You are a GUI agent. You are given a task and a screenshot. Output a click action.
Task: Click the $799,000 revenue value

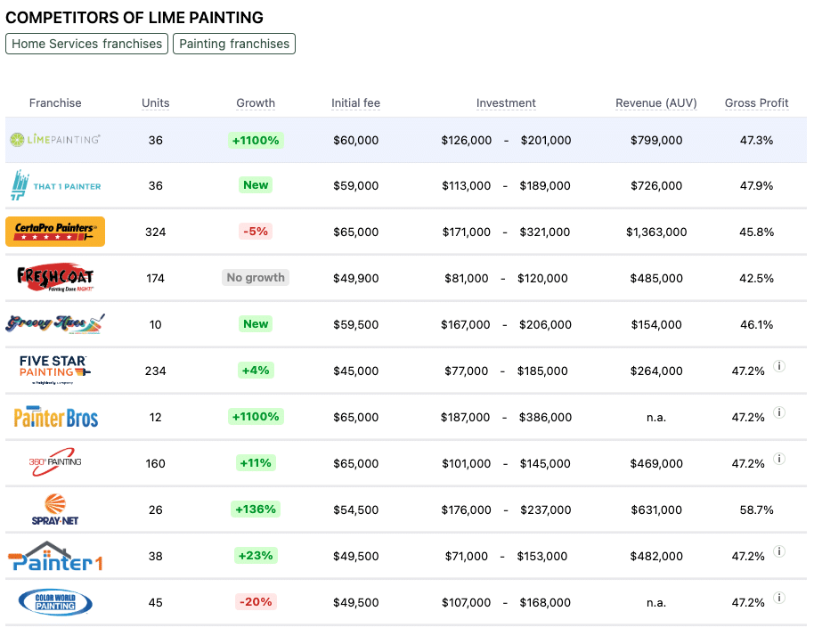tap(656, 140)
